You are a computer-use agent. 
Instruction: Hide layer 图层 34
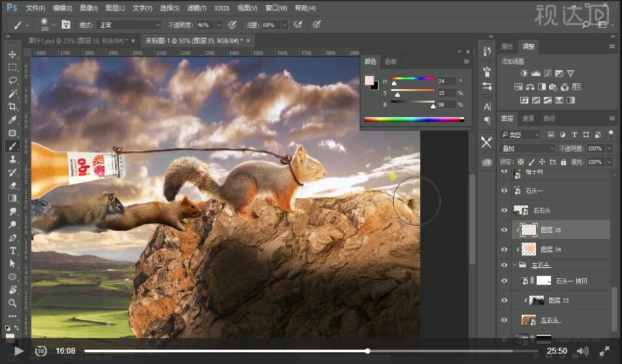click(x=504, y=250)
